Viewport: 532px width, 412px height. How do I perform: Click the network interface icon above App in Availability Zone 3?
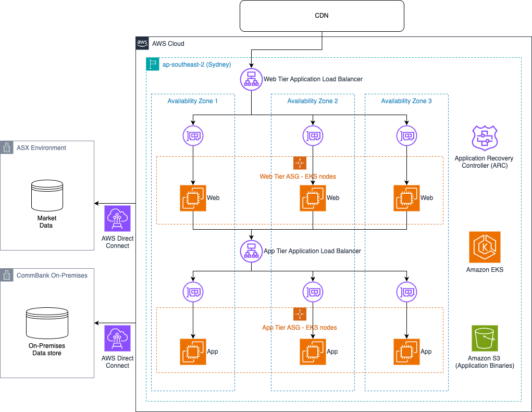[406, 292]
